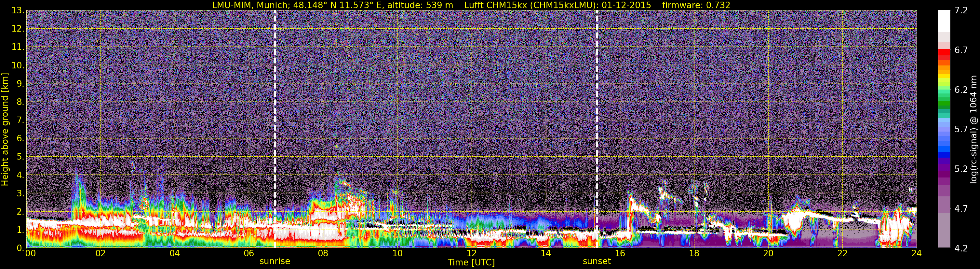
Task: Click the time axis tick label "20"
Action: tap(768, 253)
